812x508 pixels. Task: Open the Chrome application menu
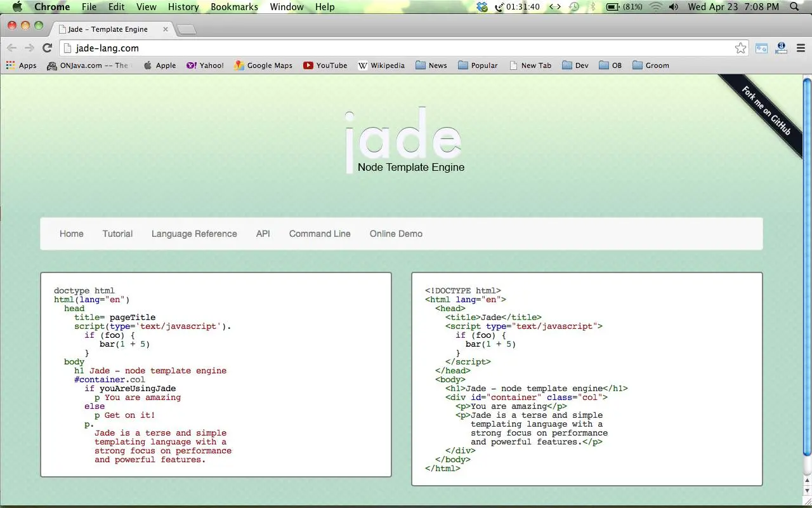tap(52, 7)
